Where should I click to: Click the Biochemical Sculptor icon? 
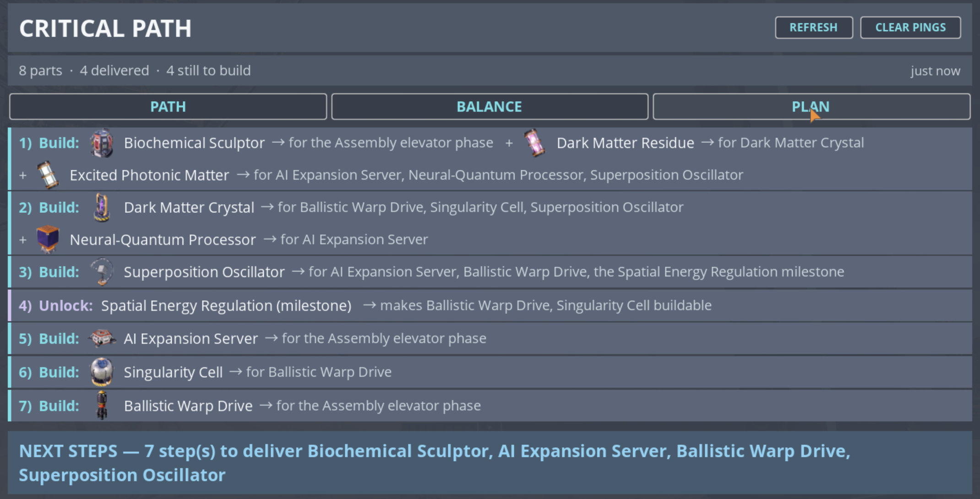point(102,143)
